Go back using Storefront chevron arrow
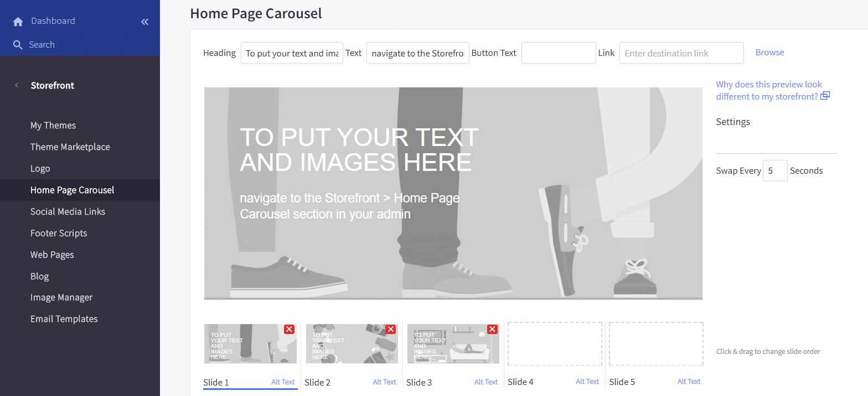This screenshot has width=868, height=396. pyautogui.click(x=17, y=85)
